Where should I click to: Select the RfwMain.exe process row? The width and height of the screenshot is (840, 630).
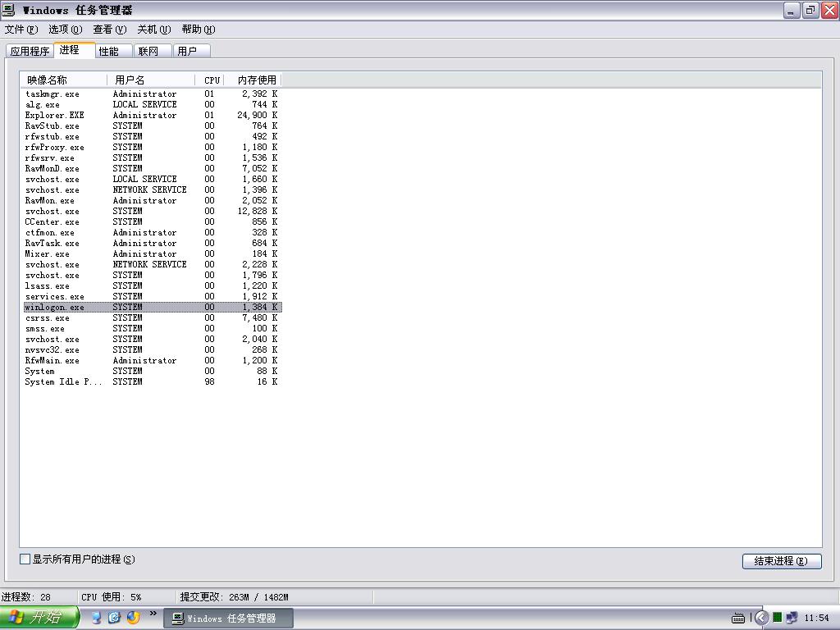(x=152, y=361)
